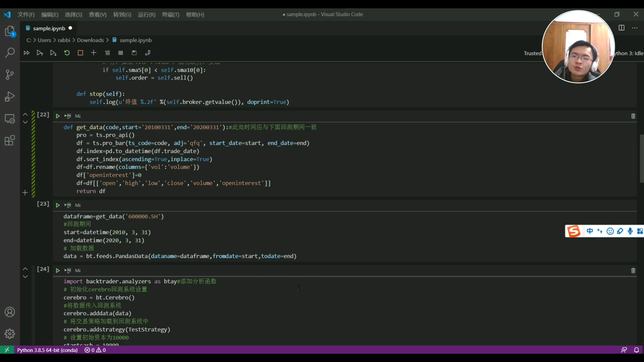Open the editor More Actions ellipsis
This screenshot has width=644, height=362.
click(635, 28)
